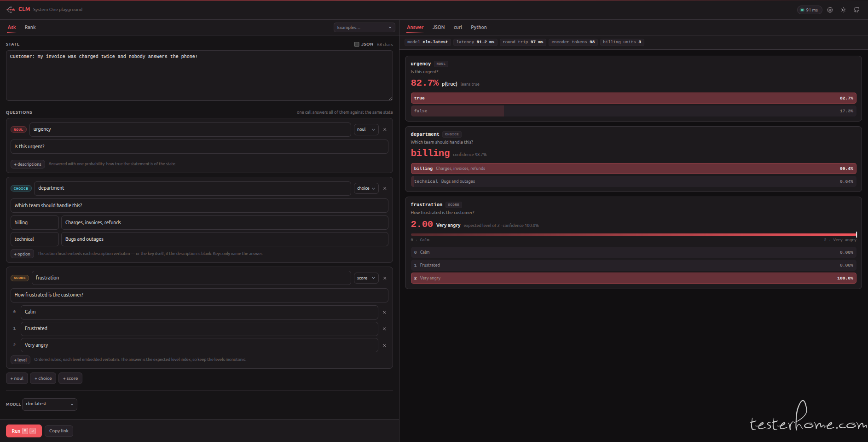Enable the JSON state checkbox

click(x=357, y=44)
